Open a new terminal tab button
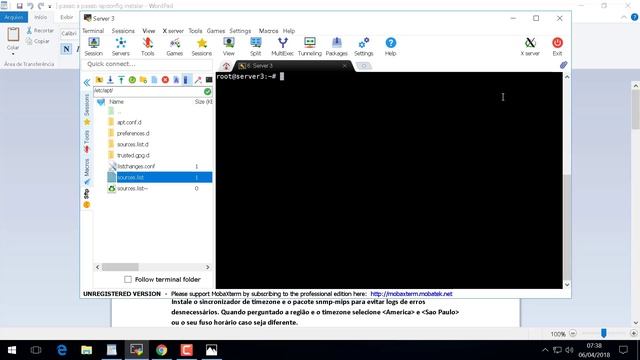The width and height of the screenshot is (640, 360). point(363,66)
